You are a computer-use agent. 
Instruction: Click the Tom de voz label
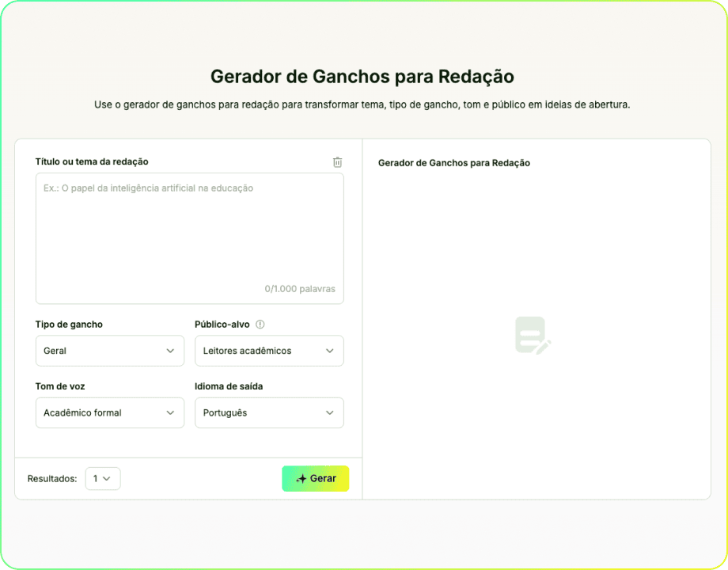[60, 386]
